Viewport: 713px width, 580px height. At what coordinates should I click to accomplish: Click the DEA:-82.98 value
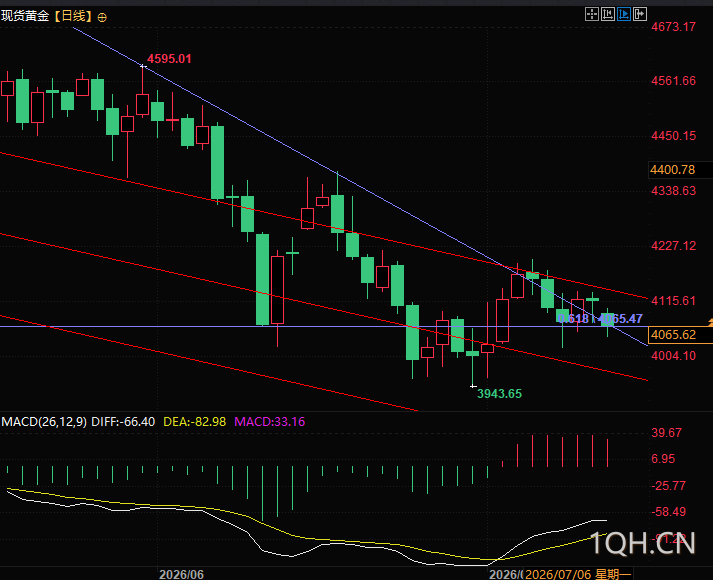(x=195, y=422)
